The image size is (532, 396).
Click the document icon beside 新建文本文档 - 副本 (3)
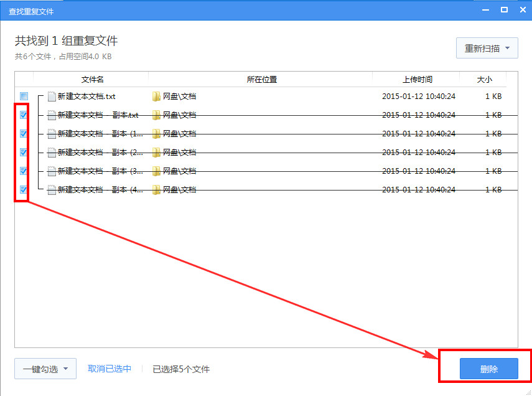click(50, 171)
